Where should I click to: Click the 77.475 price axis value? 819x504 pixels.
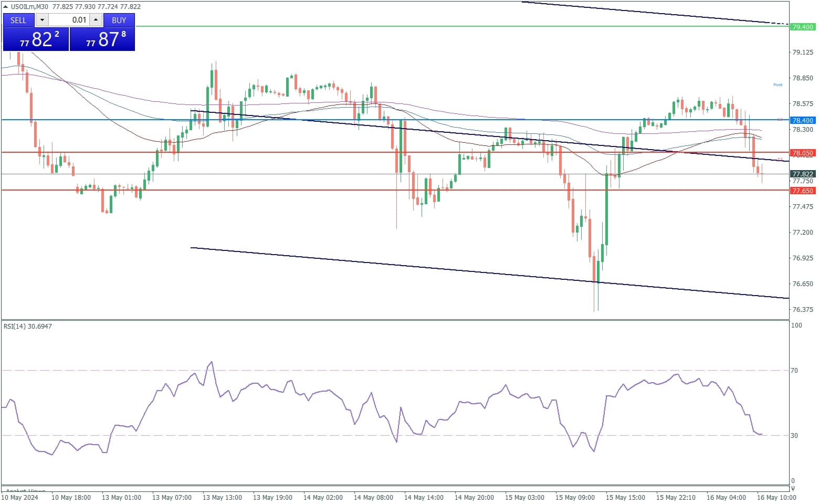point(803,207)
